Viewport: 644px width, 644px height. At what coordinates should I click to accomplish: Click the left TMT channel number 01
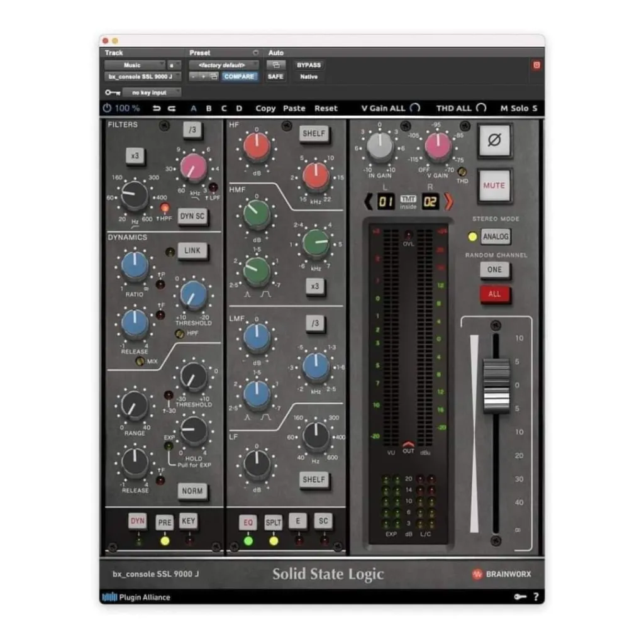386,202
